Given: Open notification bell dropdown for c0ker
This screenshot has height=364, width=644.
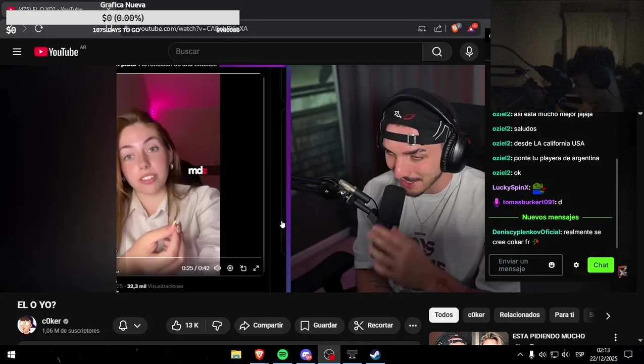Looking at the screenshot, I should pos(130,326).
